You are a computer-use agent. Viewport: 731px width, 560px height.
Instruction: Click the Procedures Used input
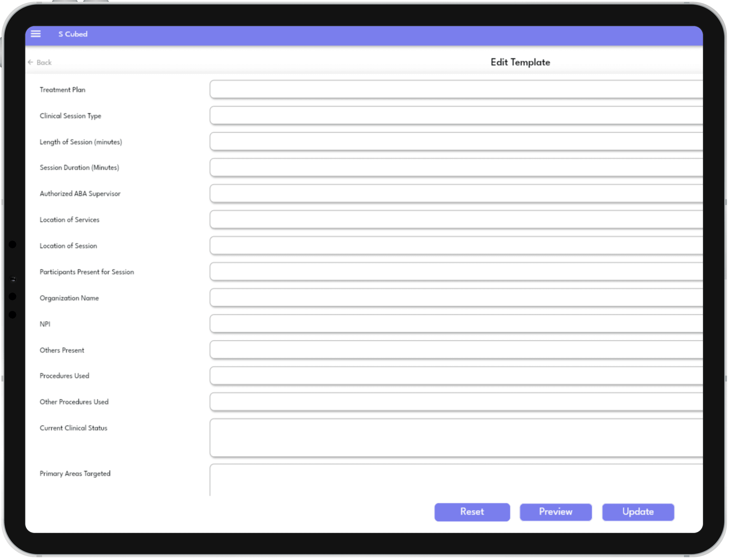pyautogui.click(x=456, y=376)
